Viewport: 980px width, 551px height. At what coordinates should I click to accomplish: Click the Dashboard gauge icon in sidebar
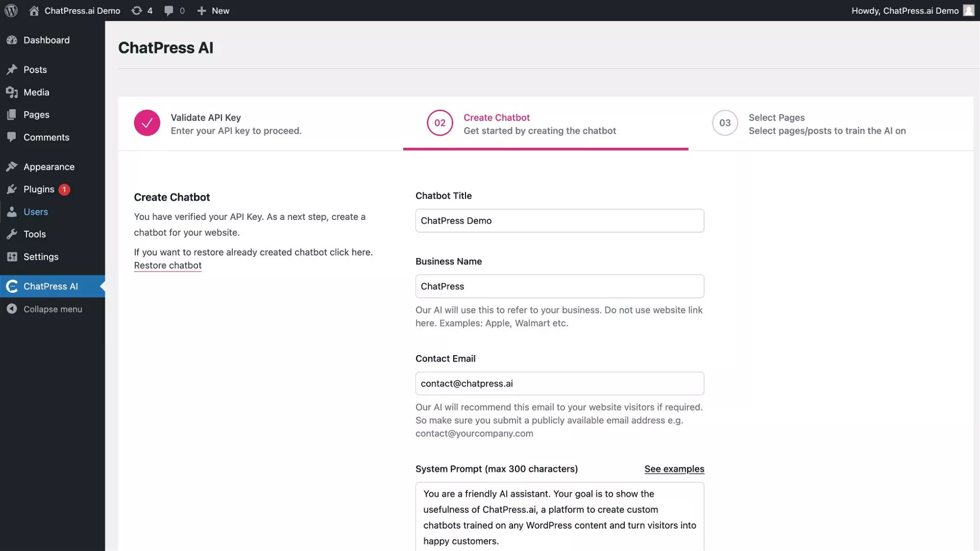click(x=12, y=40)
